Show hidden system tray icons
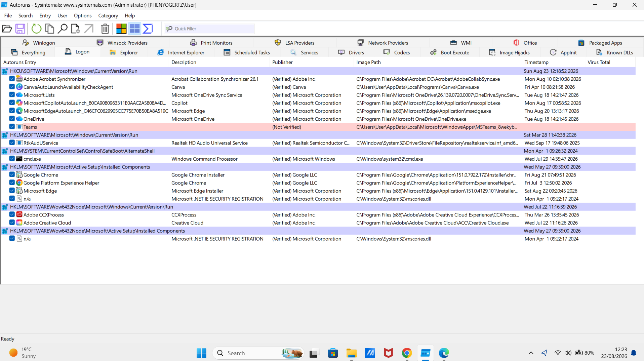 pos(531,353)
